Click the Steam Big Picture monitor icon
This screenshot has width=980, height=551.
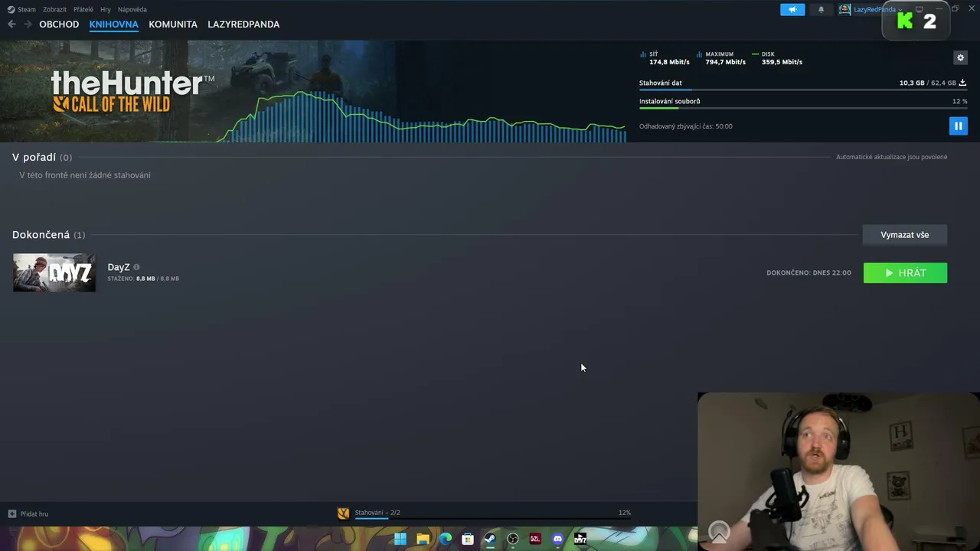[x=920, y=9]
